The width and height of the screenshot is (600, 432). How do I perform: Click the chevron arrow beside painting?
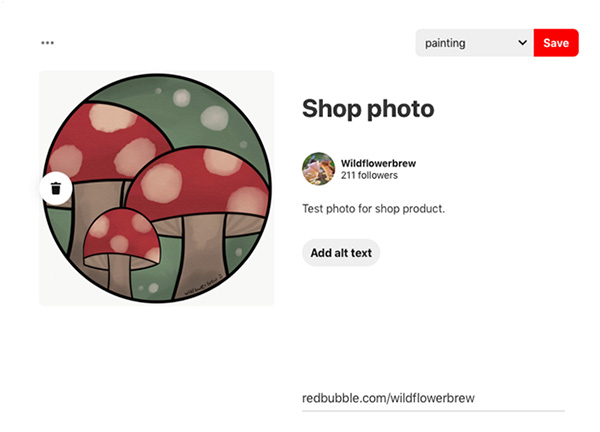522,43
